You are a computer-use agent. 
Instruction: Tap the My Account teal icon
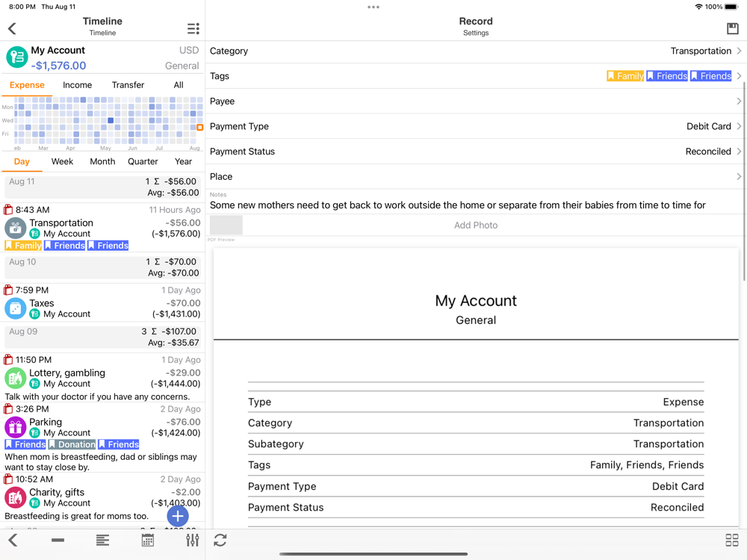point(16,57)
